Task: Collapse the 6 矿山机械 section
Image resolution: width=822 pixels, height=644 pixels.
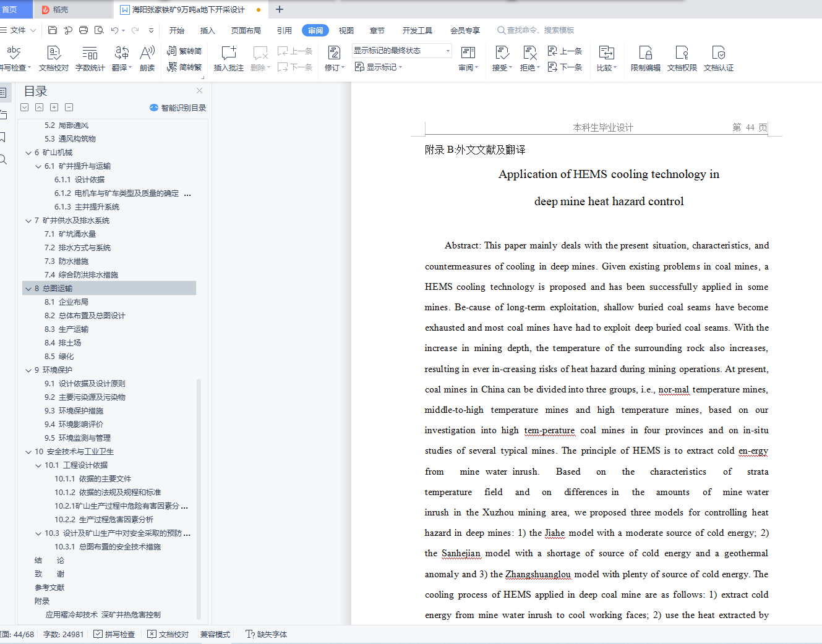Action: [x=28, y=153]
